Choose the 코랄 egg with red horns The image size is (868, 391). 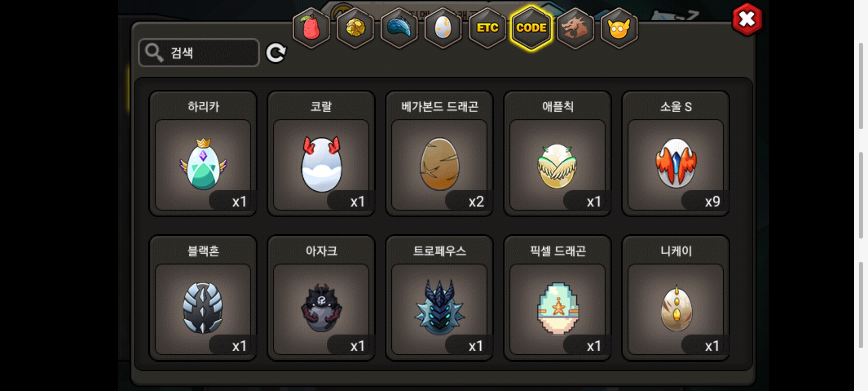[321, 154]
